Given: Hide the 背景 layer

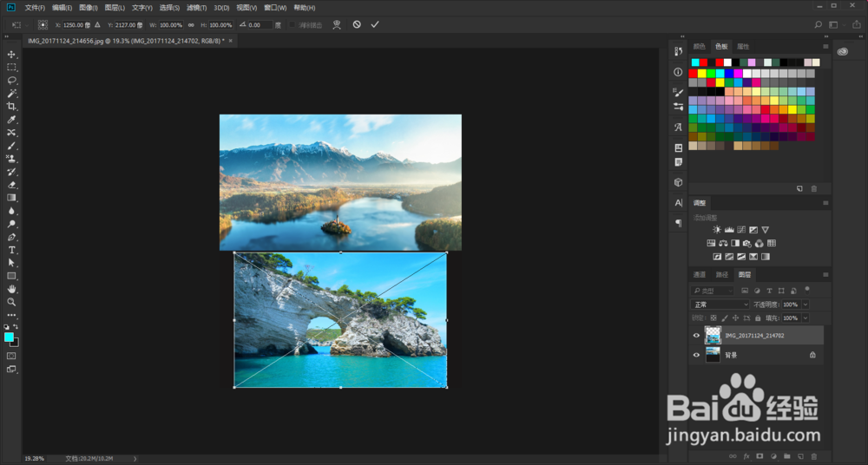Looking at the screenshot, I should (696, 355).
